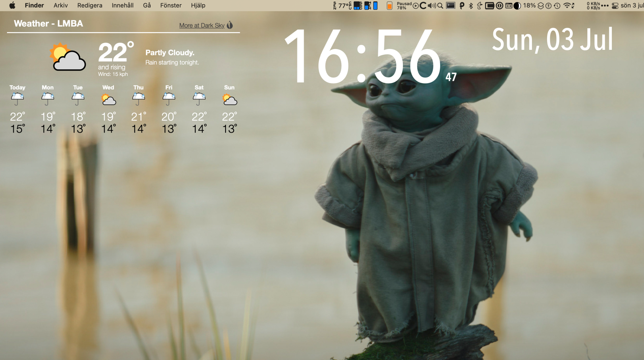This screenshot has height=360, width=644.
Task: Open the CPU usage monitor in menu bar
Action: (x=354, y=5)
